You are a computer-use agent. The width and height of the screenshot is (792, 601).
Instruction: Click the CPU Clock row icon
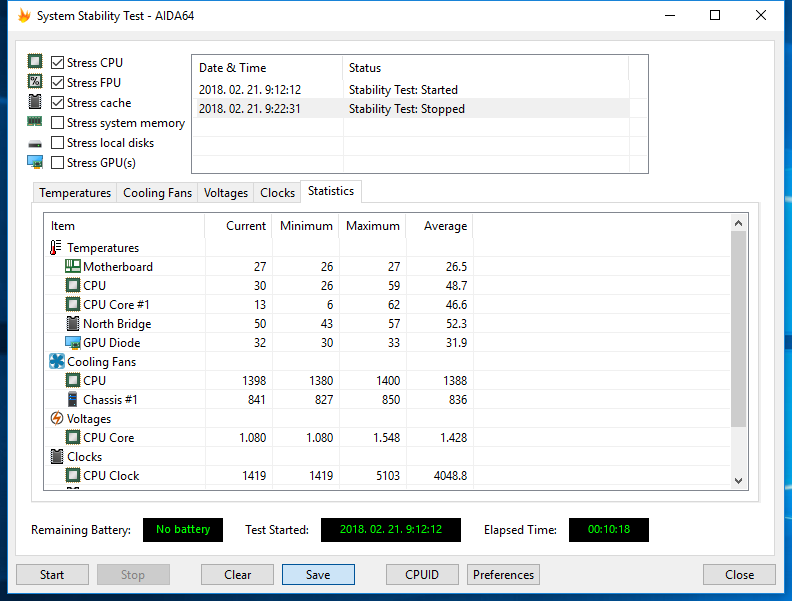coord(73,475)
